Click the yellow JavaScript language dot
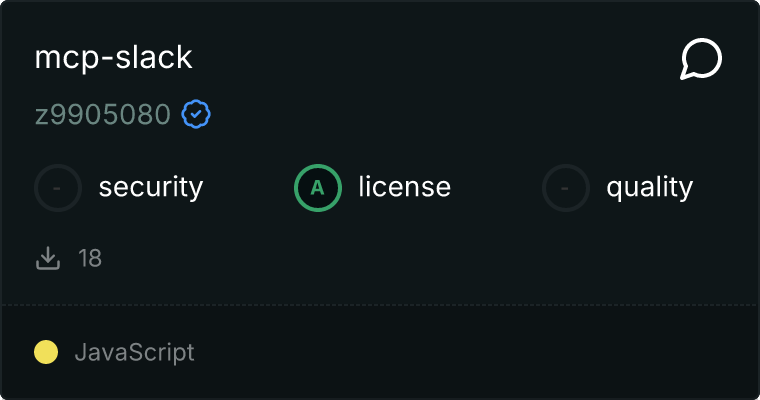The height and width of the screenshot is (400, 760). [46, 352]
